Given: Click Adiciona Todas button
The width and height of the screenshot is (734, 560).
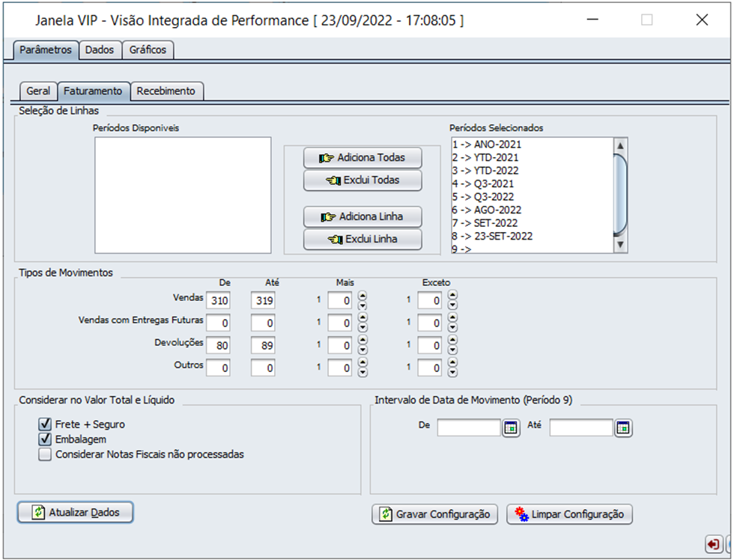Looking at the screenshot, I should (363, 158).
